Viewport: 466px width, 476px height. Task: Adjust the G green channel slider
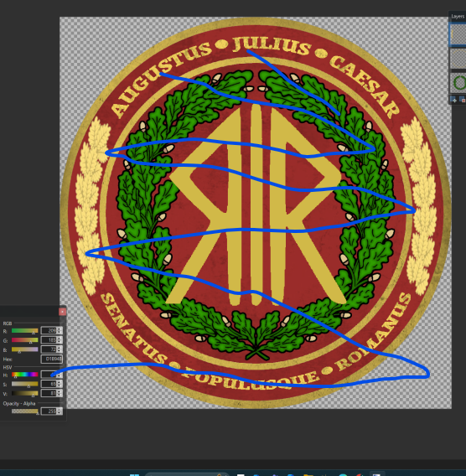pyautogui.click(x=25, y=340)
